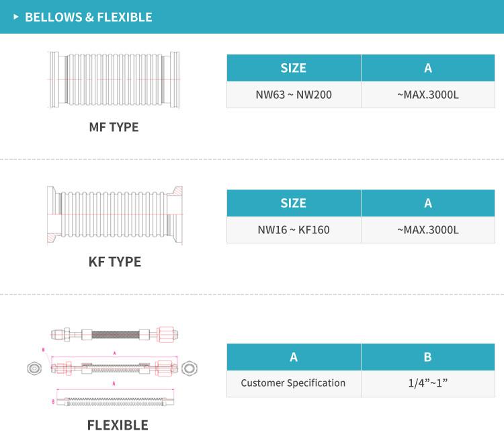Click the MF TYPE bellows drawing

[x=114, y=80]
